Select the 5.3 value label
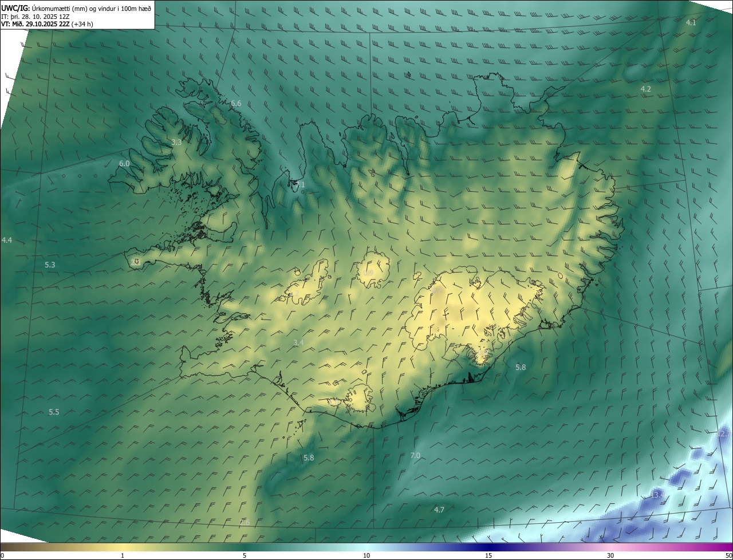The width and height of the screenshot is (733, 560). click(50, 265)
